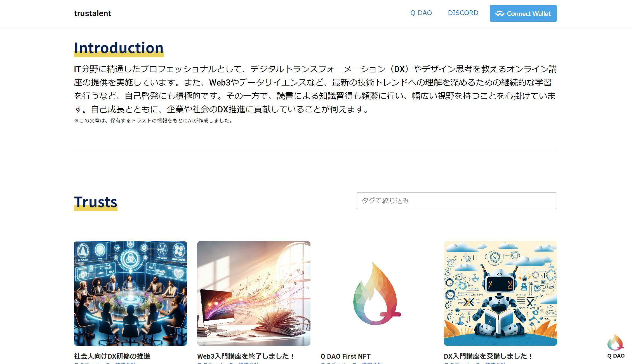Open Q DAO First NFT title

[x=345, y=356]
